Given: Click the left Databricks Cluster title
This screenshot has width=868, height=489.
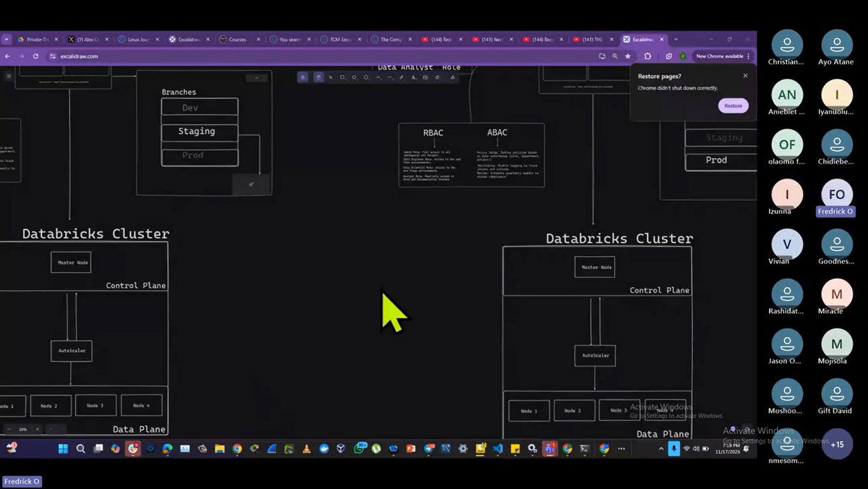Looking at the screenshot, I should (95, 234).
